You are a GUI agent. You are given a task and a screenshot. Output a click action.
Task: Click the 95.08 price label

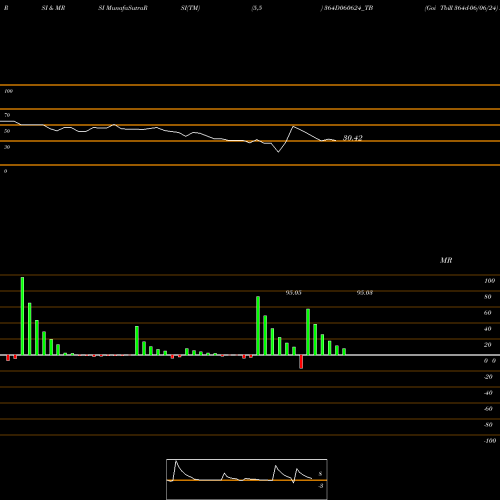(365, 293)
